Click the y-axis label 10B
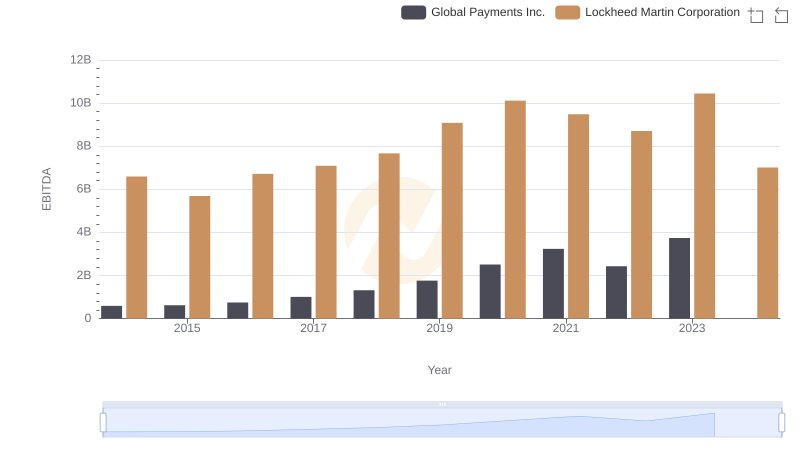This screenshot has width=800, height=461. [x=81, y=103]
